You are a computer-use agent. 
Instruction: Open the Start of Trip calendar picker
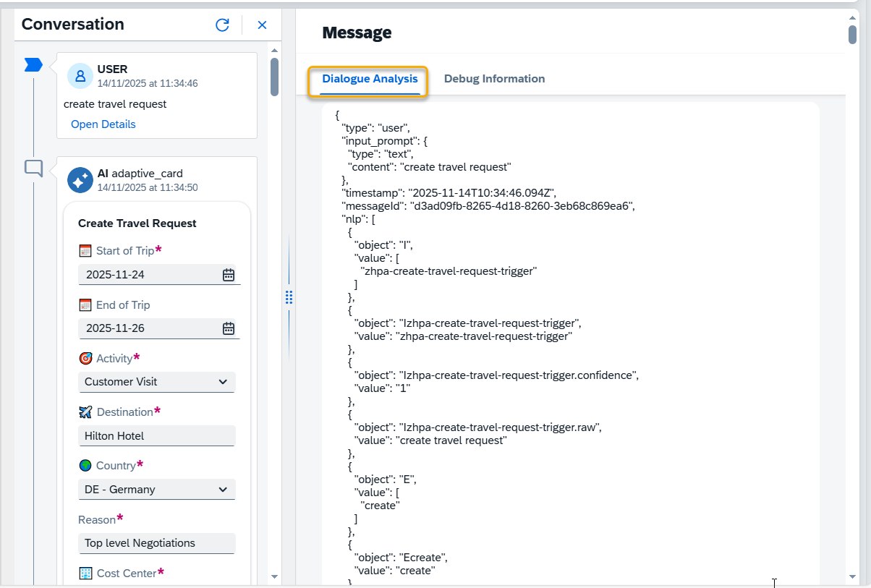point(229,275)
